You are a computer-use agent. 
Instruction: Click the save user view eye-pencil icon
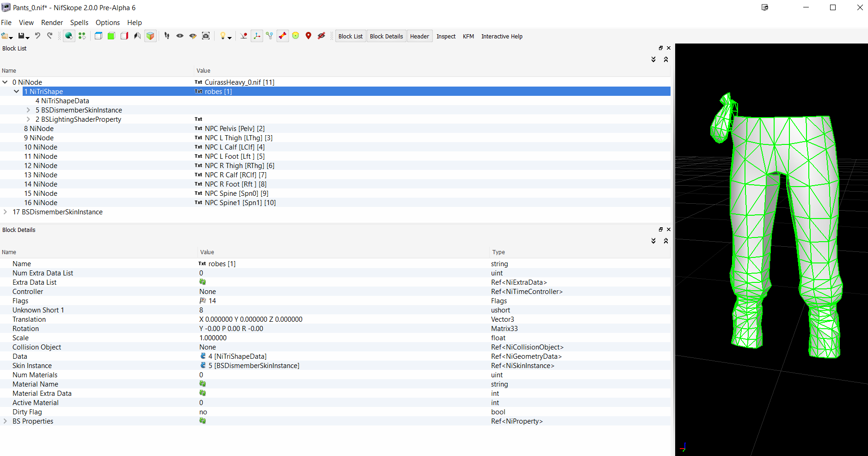coord(193,36)
